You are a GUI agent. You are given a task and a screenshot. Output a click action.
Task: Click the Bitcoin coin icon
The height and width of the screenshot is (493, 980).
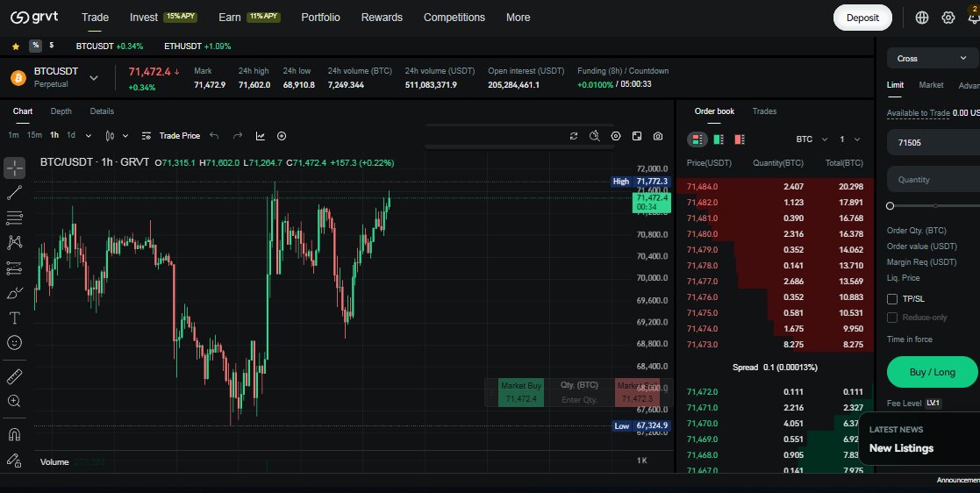tap(18, 78)
